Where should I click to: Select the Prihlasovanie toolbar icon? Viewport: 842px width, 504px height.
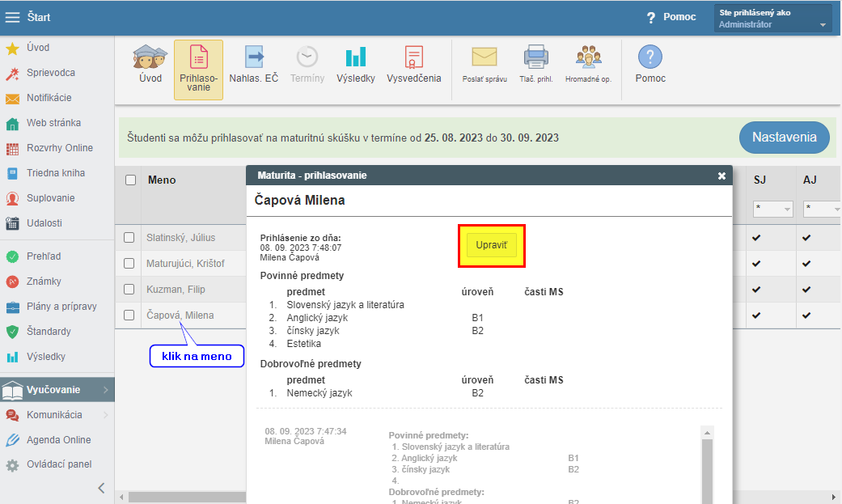point(199,70)
